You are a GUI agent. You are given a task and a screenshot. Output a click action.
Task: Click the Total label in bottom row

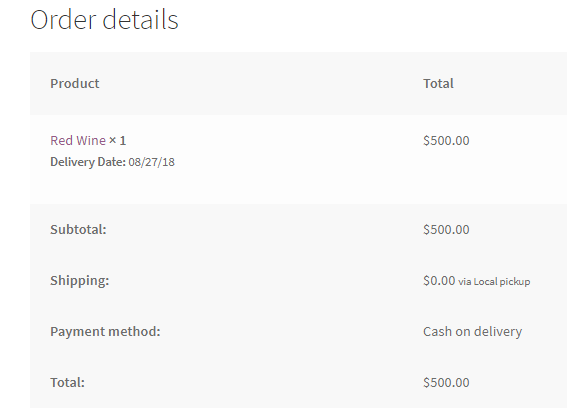point(67,382)
